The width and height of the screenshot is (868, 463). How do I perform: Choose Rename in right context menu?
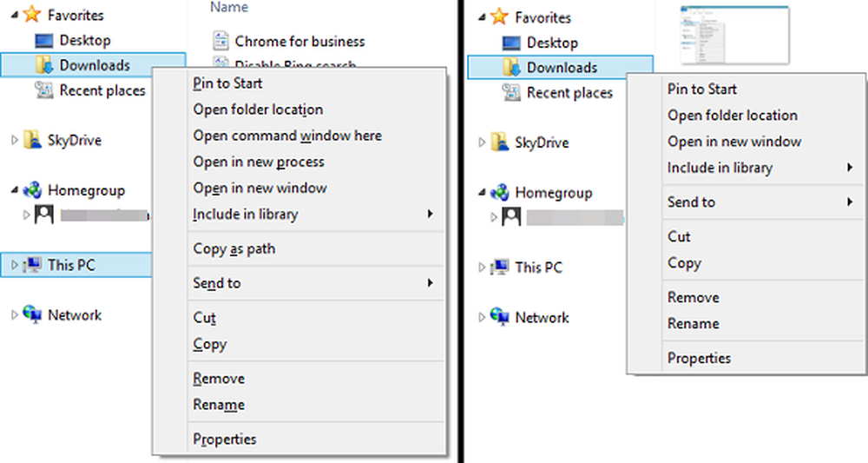pyautogui.click(x=746, y=323)
